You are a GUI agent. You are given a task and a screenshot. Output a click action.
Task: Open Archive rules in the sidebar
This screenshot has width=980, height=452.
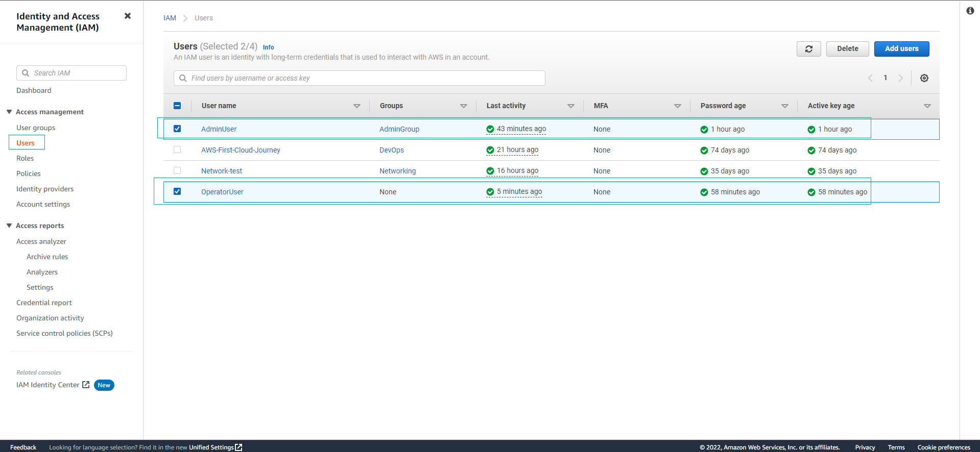pyautogui.click(x=47, y=257)
